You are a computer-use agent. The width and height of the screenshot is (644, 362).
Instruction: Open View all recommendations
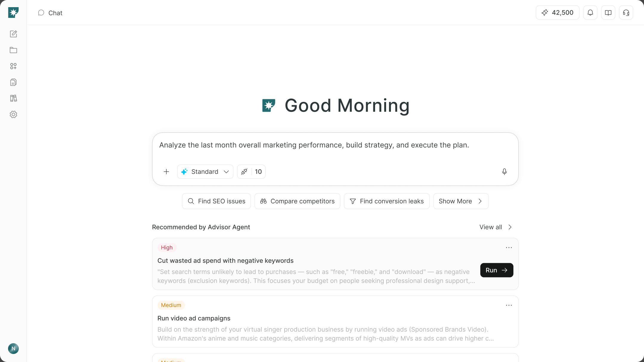496,227
